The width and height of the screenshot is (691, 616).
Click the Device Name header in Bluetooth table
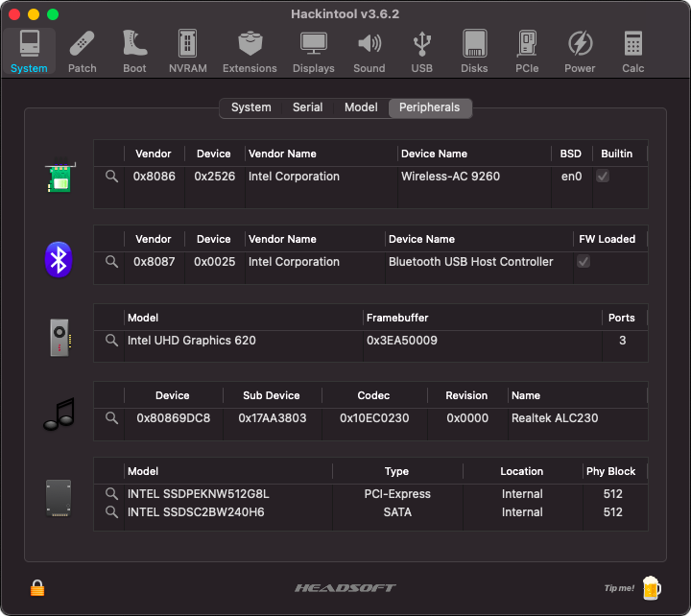(x=421, y=239)
